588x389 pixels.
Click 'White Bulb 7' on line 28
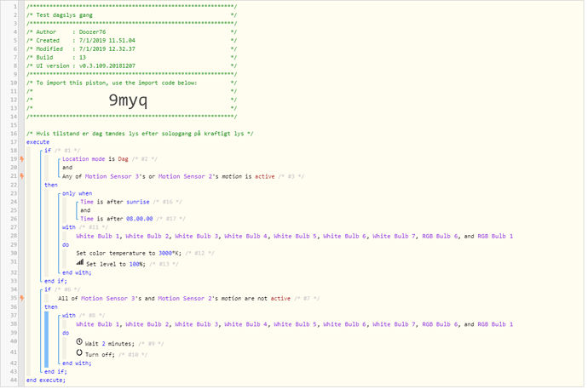point(394,237)
